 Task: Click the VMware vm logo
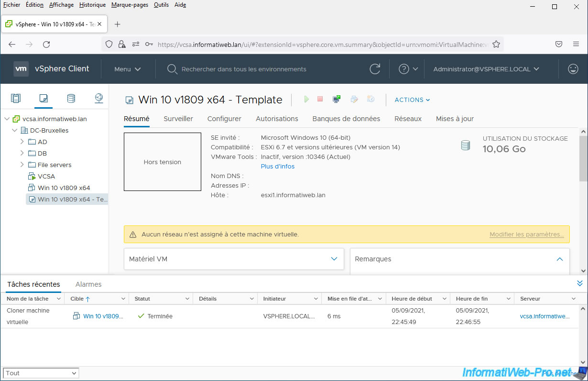21,69
